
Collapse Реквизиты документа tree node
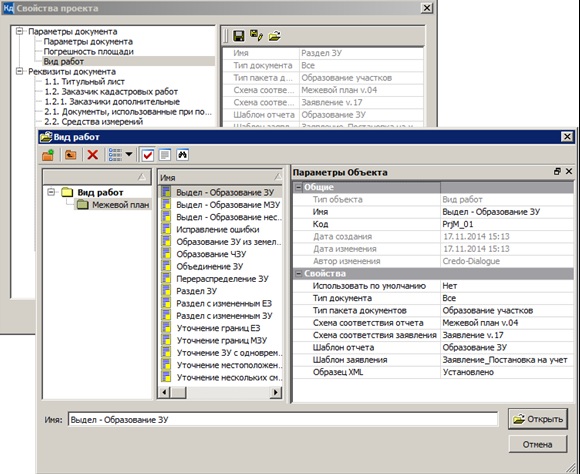19,71
